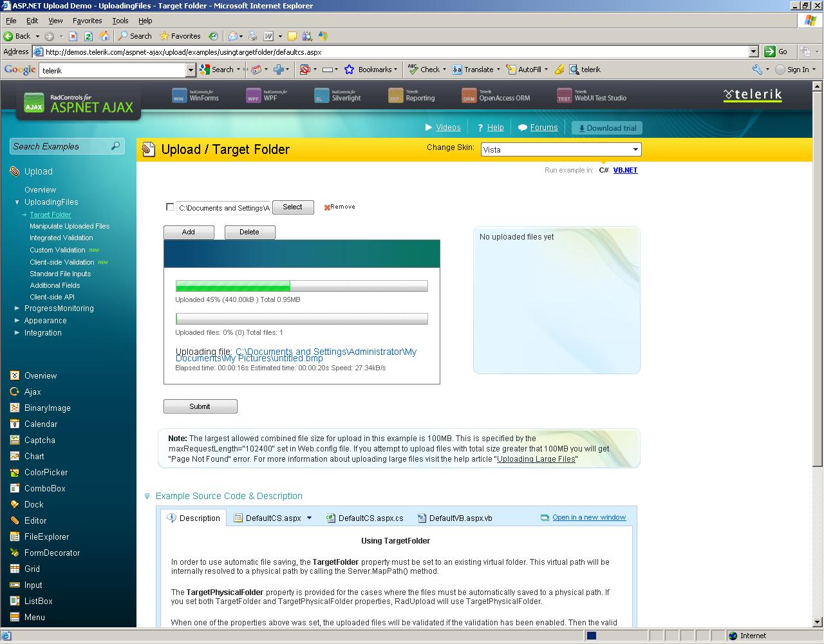Click the Google toolbar wrench settings icon
824x644 pixels.
click(x=757, y=70)
